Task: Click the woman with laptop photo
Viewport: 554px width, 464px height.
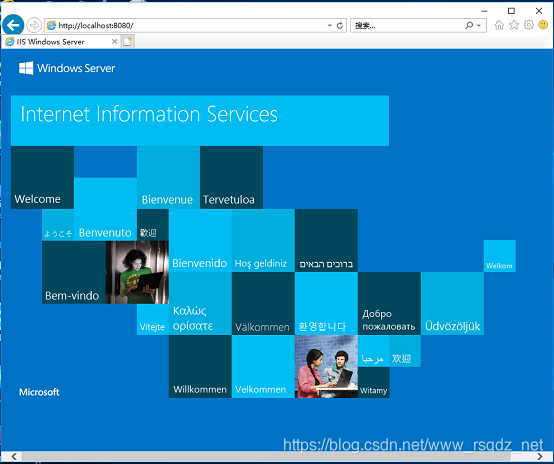Action: click(x=137, y=272)
